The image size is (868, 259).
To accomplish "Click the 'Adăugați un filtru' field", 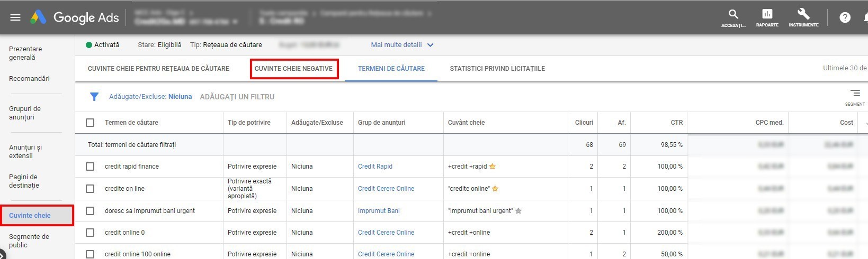I will 237,97.
